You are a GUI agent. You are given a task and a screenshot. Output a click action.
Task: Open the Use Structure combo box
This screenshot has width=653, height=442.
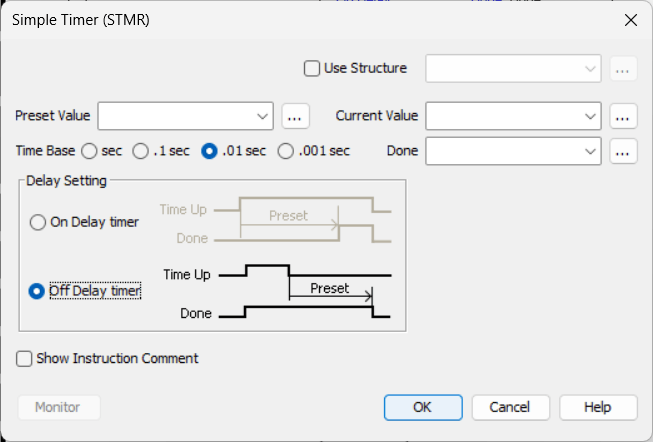(x=513, y=68)
